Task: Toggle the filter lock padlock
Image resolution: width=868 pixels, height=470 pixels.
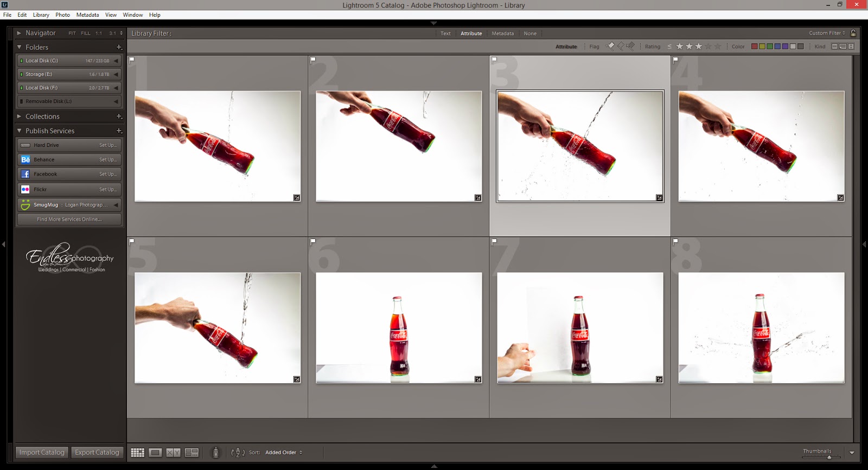Action: click(x=853, y=33)
